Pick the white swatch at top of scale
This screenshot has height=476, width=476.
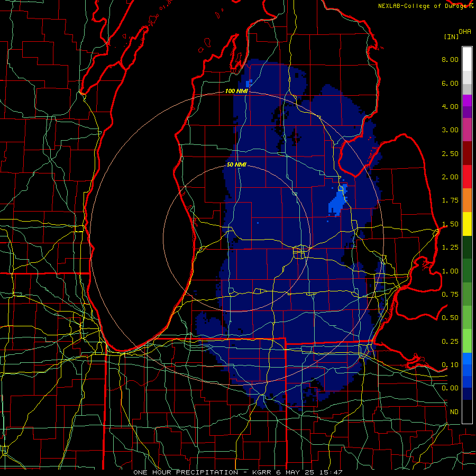point(467,59)
